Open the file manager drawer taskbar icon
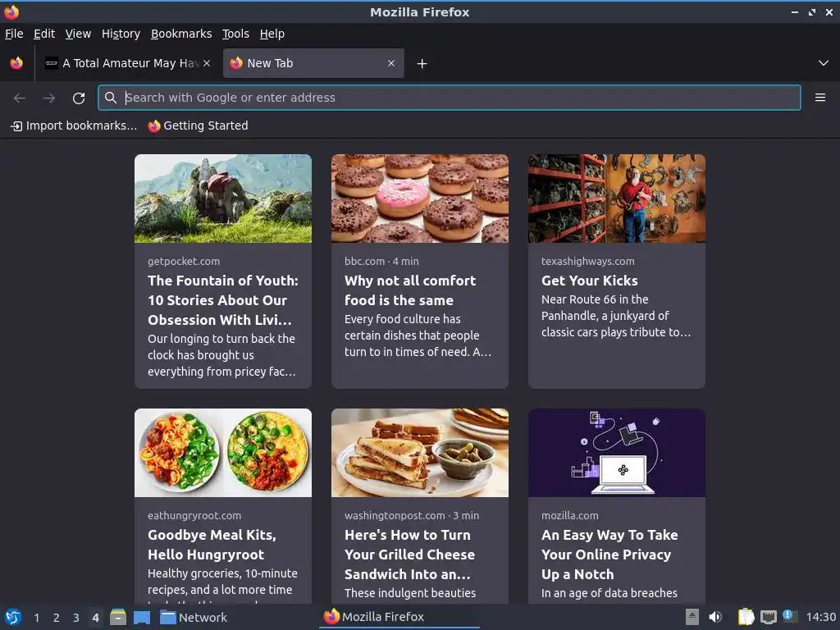This screenshot has height=630, width=840. click(118, 617)
